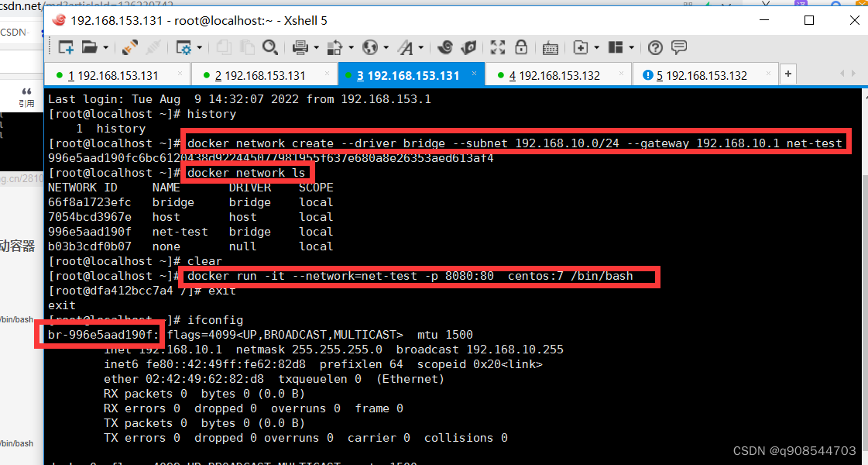Click the file transfer icon
Image resolution: width=868 pixels, height=465 pixels.
coord(335,48)
